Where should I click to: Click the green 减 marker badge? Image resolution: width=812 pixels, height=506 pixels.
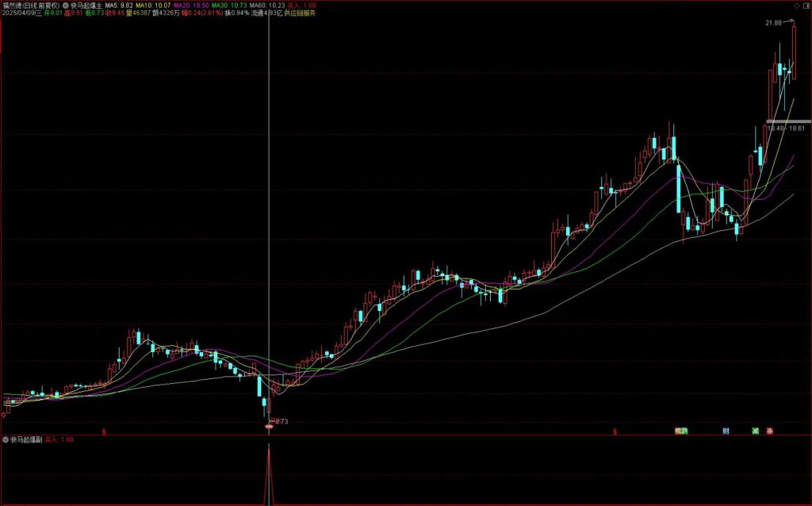(x=756, y=431)
